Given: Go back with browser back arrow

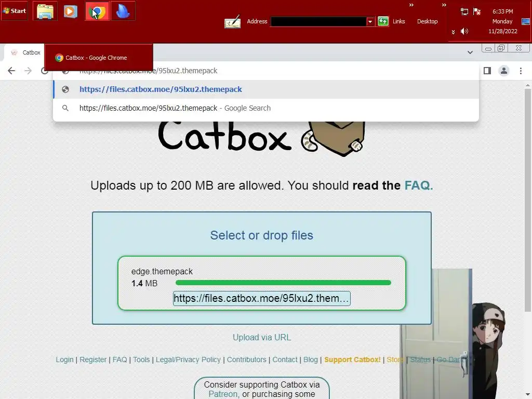Looking at the screenshot, I should coord(11,71).
